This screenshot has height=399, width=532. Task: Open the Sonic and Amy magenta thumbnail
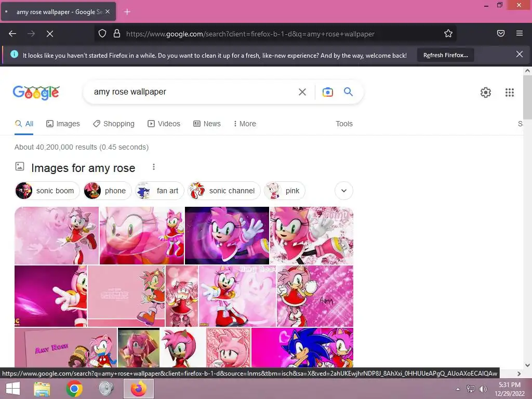(302, 348)
